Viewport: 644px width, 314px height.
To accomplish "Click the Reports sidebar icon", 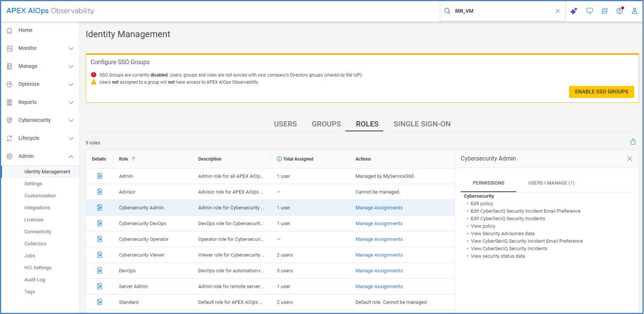I will coord(10,102).
